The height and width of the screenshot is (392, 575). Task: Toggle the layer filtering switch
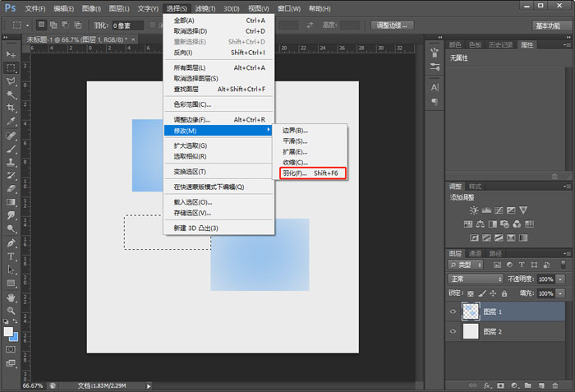(x=563, y=265)
